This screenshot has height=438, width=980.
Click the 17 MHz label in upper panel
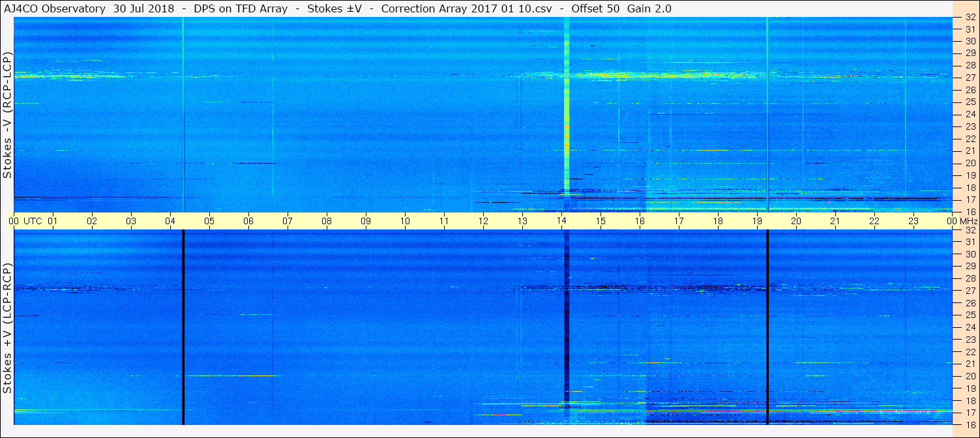pos(970,199)
